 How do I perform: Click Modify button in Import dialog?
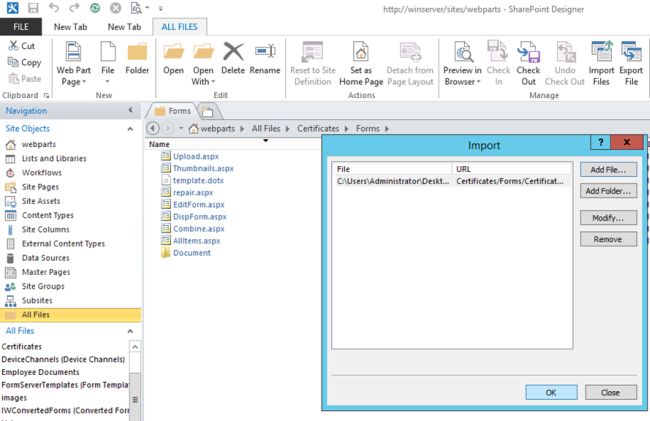click(608, 218)
